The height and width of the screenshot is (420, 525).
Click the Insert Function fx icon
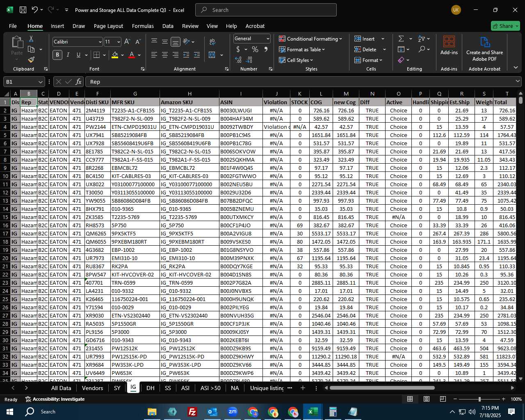pyautogui.click(x=79, y=82)
